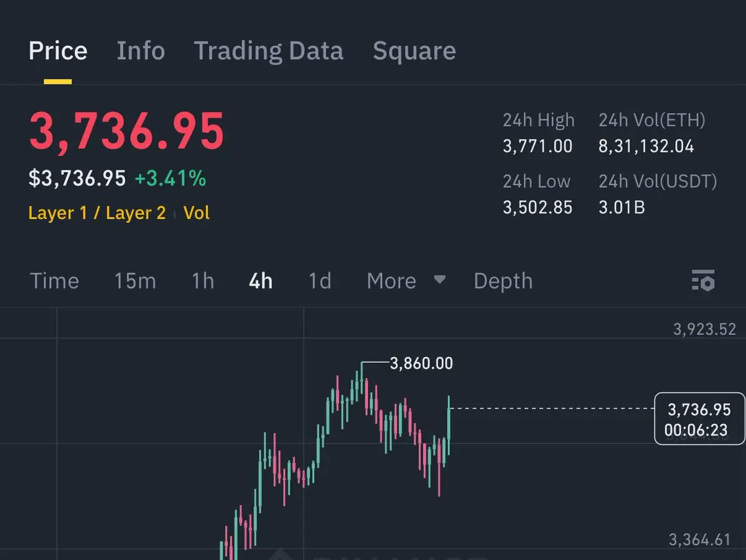
Task: Open the More timeframe menu
Action: pyautogui.click(x=391, y=281)
